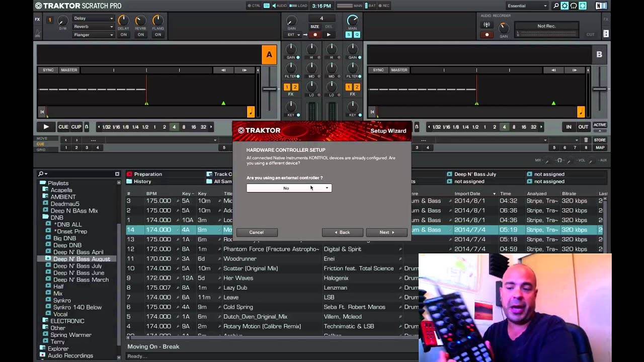Screen dimensions: 644x362
Task: Expand the Explorer tree node
Action: pyautogui.click(x=42, y=348)
